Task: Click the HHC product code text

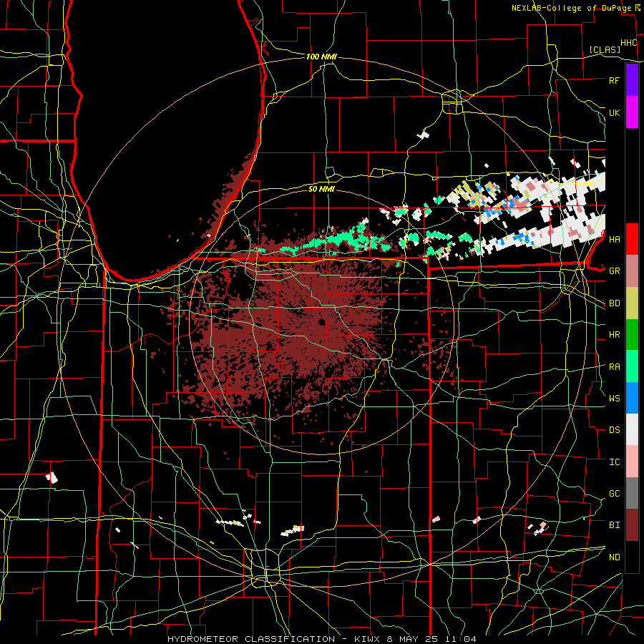Action: [x=628, y=43]
